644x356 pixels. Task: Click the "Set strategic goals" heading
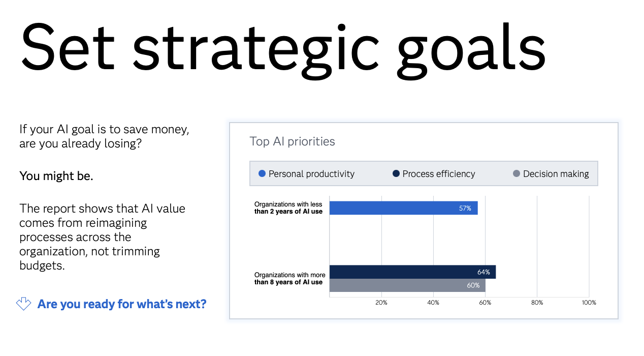point(283,47)
